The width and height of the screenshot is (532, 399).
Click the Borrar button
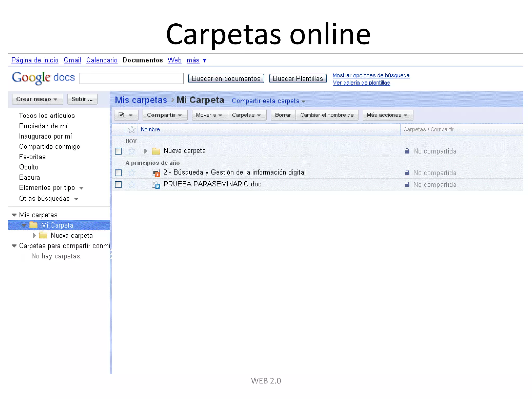pos(283,115)
